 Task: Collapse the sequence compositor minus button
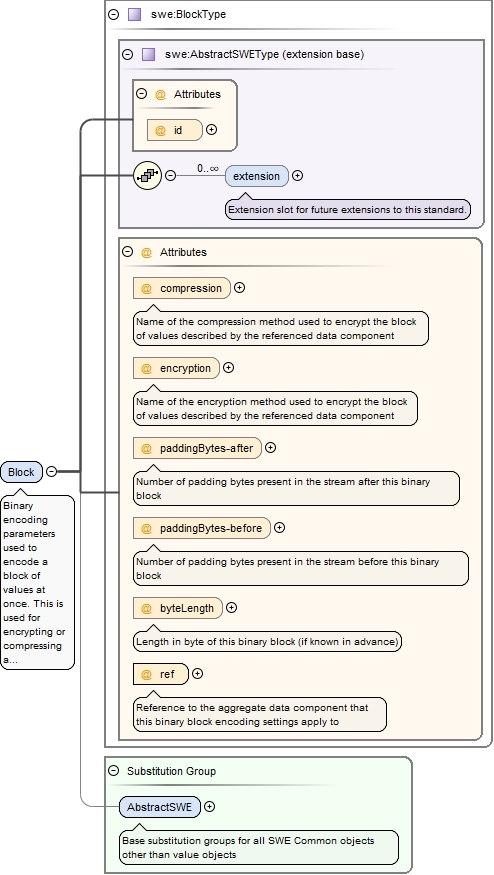pyautogui.click(x=171, y=175)
